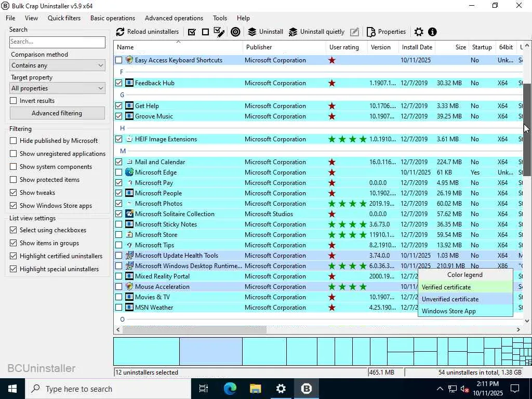Image resolution: width=532 pixels, height=399 pixels.
Task: Open the Basic operations menu
Action: click(x=113, y=18)
